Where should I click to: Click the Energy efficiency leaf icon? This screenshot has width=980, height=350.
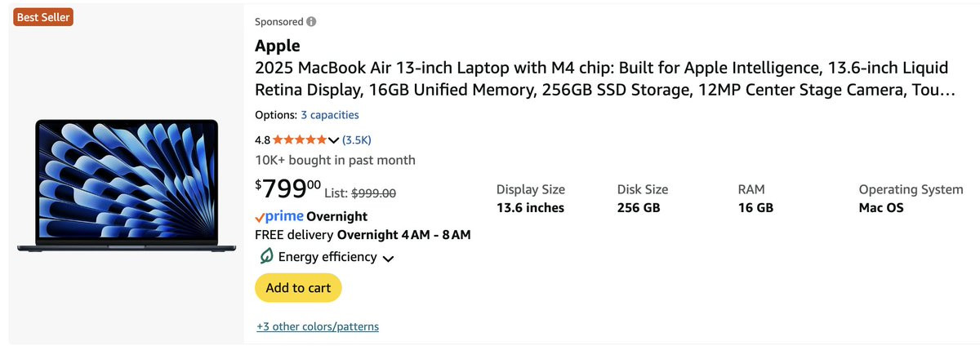point(265,257)
